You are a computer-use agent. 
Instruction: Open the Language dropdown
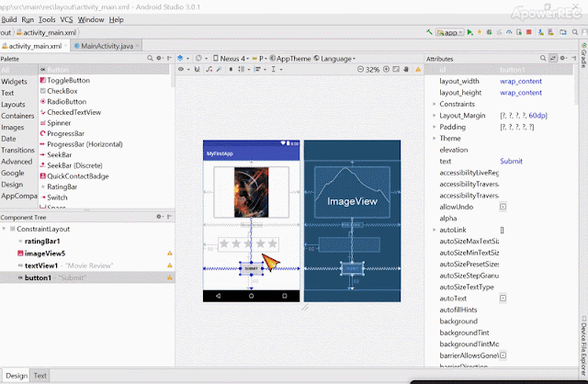334,58
